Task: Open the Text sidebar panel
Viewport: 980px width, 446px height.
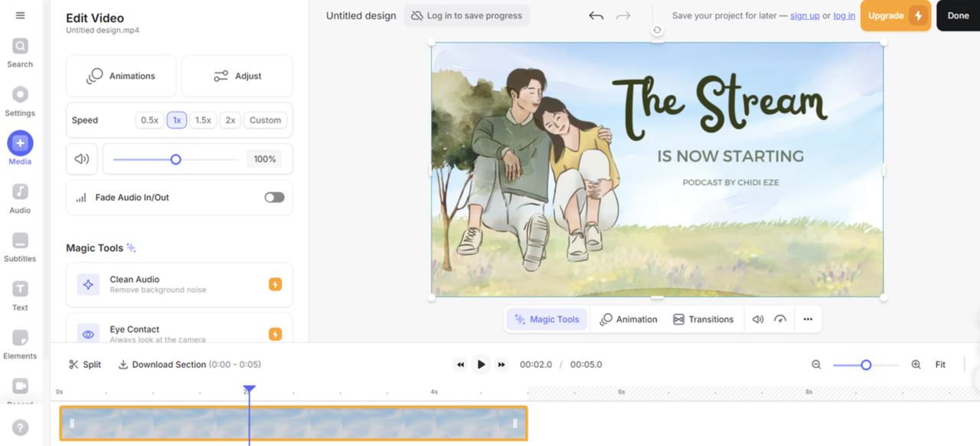Action: tap(20, 297)
